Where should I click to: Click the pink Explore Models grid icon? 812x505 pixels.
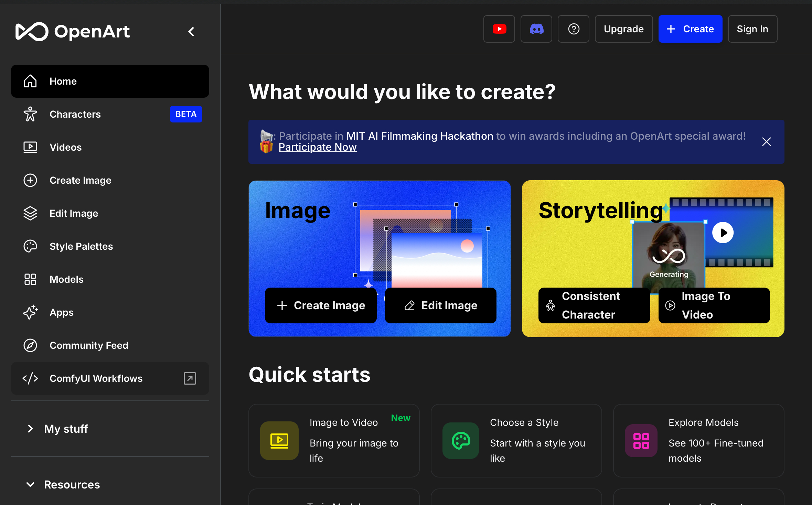coord(641,441)
